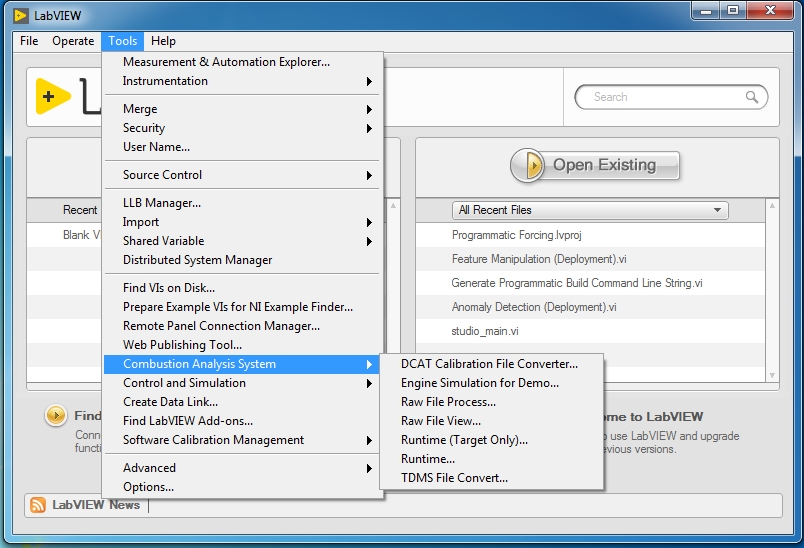Maximize the LabVIEW window
The width and height of the screenshot is (804, 548).
(733, 11)
